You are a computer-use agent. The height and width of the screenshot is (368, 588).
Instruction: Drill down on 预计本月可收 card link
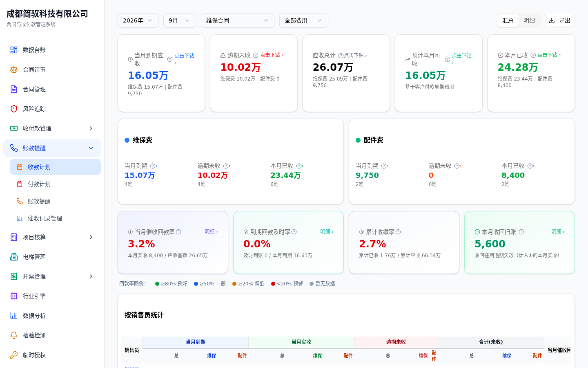[461, 58]
